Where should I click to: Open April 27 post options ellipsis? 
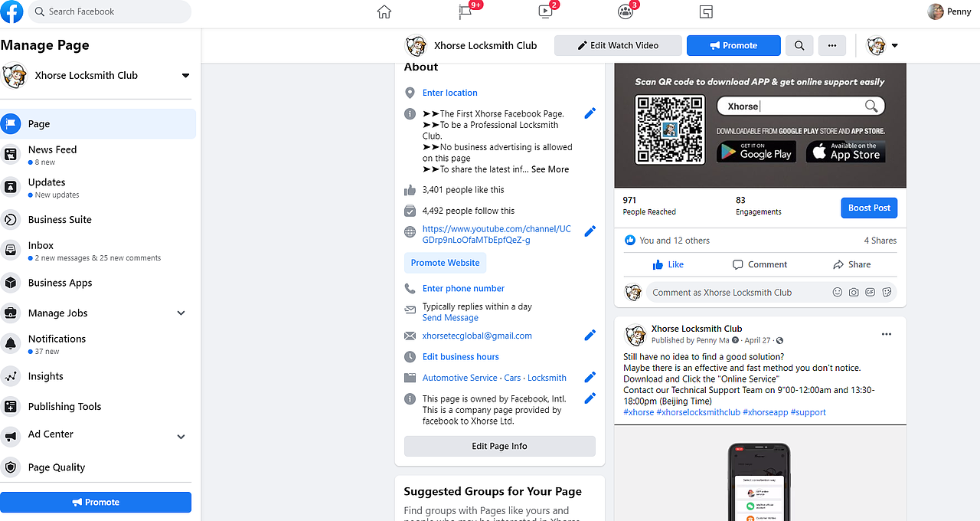tap(887, 335)
